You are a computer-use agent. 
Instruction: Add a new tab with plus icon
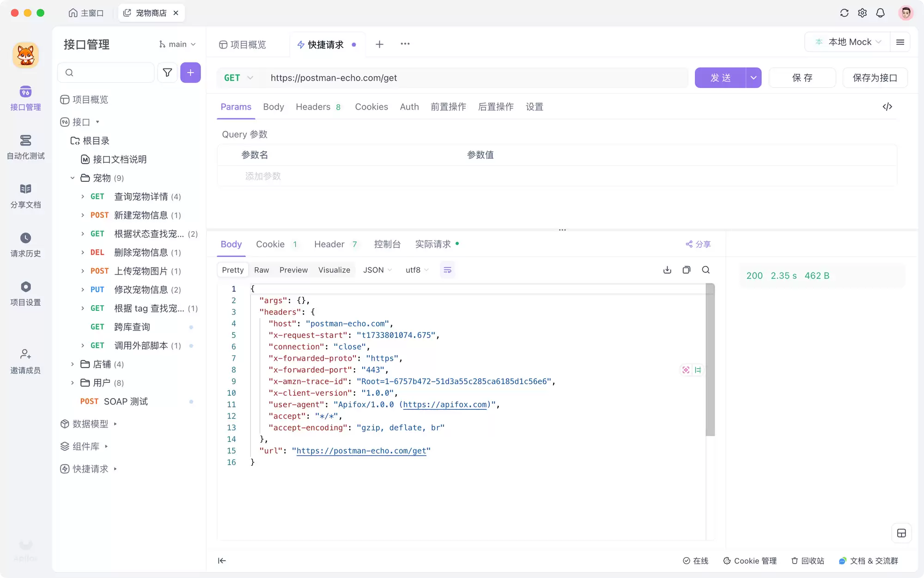(379, 44)
